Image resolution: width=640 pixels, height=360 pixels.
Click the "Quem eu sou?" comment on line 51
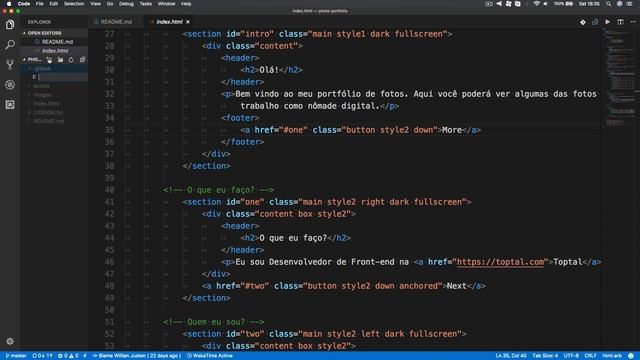[213, 322]
